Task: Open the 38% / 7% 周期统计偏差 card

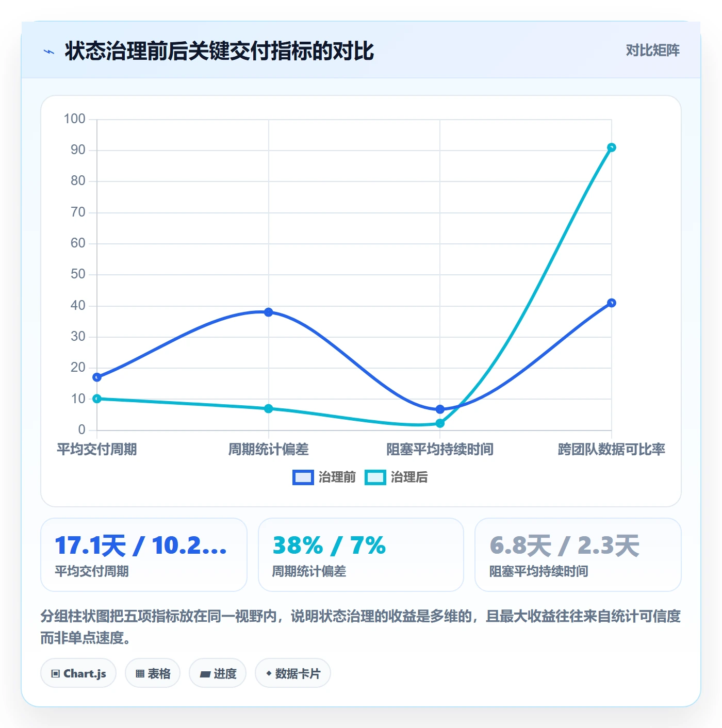Action: tap(361, 555)
